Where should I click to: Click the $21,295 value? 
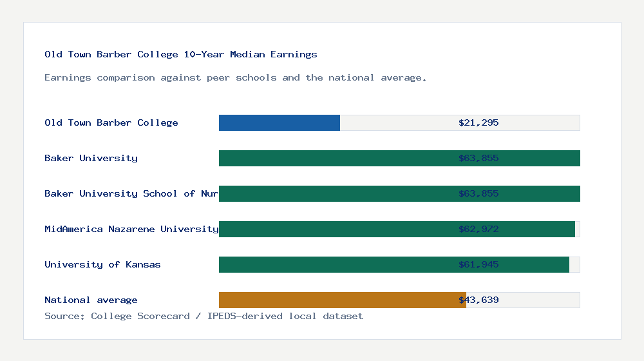tap(478, 122)
